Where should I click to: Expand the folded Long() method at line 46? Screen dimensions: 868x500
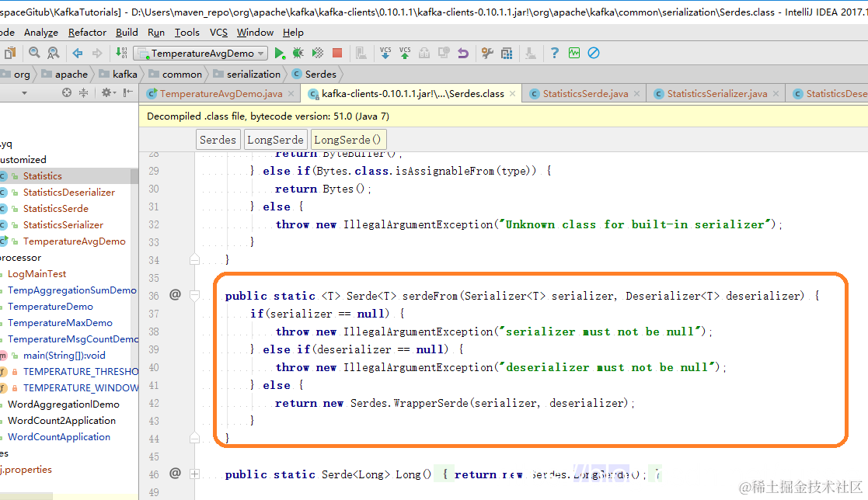coord(194,474)
